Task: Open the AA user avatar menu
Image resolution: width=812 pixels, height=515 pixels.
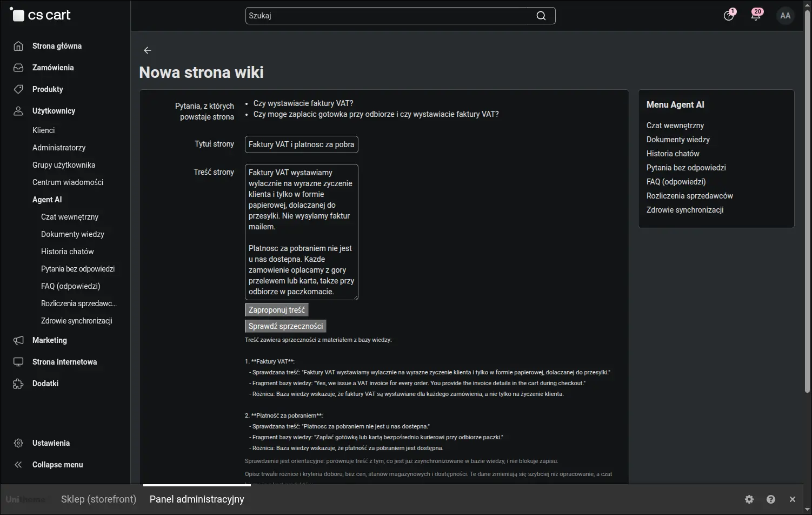Action: tap(786, 16)
